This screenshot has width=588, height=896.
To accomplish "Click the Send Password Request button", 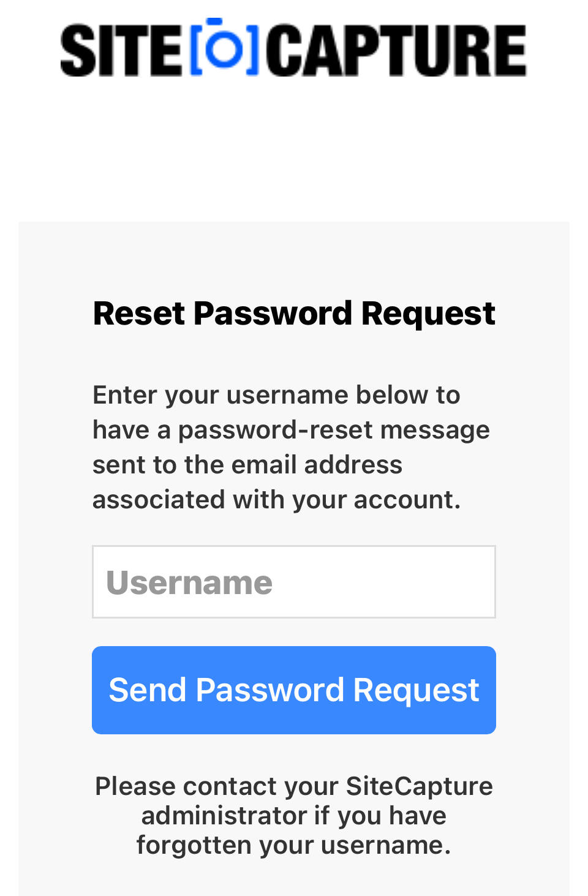I will 294,690.
